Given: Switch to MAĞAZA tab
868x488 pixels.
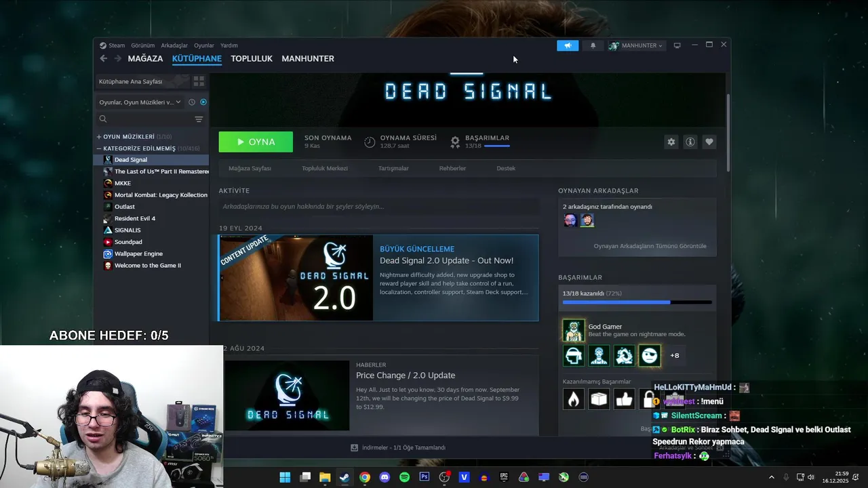Looking at the screenshot, I should click(145, 58).
